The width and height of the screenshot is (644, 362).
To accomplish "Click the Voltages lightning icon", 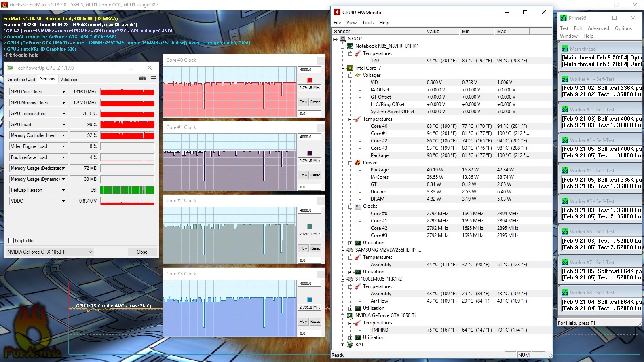I will point(358,75).
